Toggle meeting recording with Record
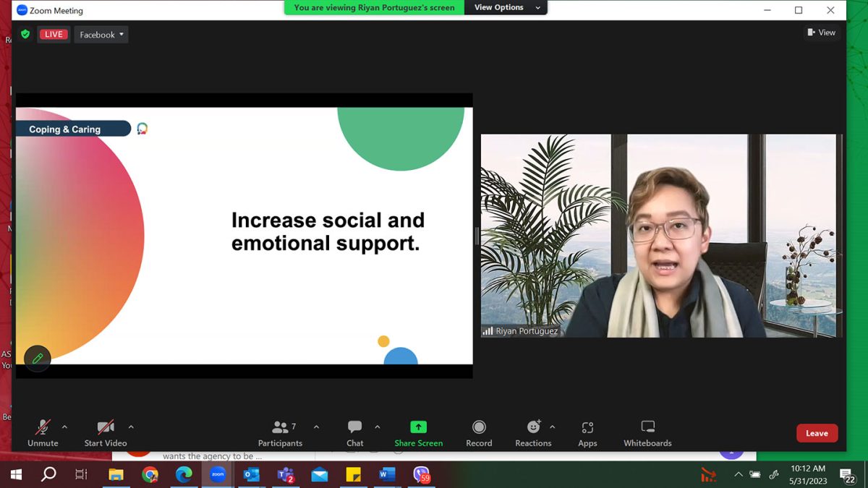This screenshot has width=868, height=488. point(479,433)
